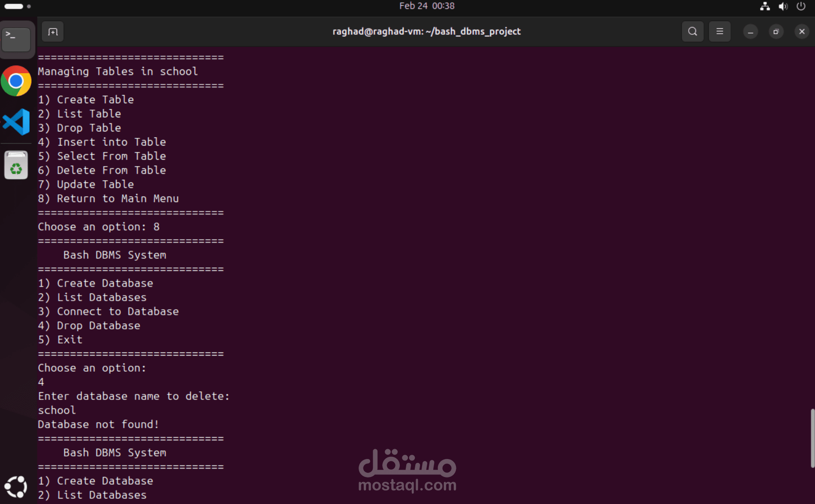The image size is (815, 504).
Task: Click the '1) Create Table' line
Action: point(86,100)
